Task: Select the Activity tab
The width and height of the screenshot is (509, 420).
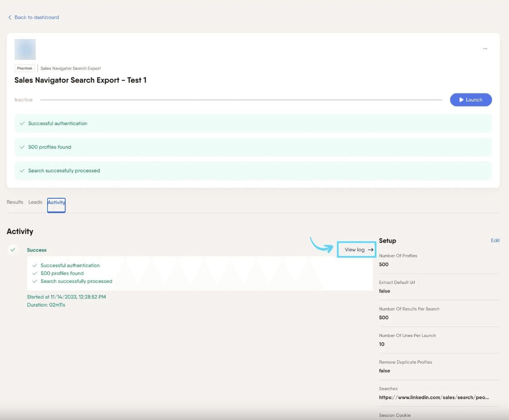Action: [56, 205]
